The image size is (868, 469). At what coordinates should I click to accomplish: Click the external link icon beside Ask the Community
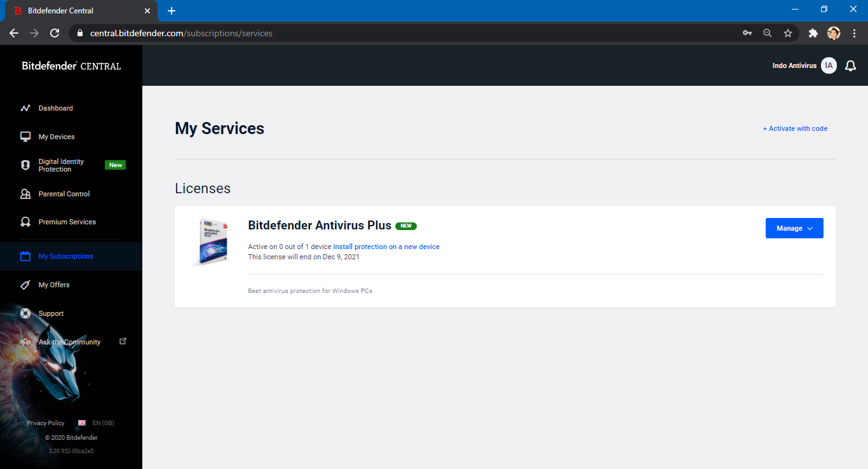coord(123,341)
